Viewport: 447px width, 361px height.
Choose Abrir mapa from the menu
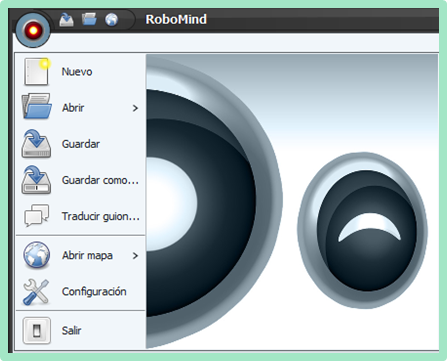87,255
